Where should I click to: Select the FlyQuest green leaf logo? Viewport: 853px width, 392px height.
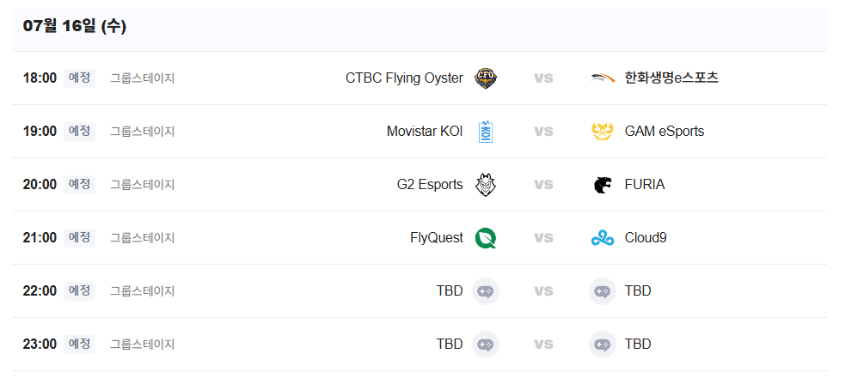pyautogui.click(x=485, y=238)
